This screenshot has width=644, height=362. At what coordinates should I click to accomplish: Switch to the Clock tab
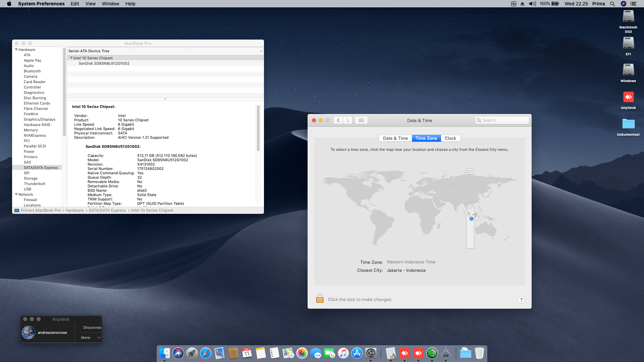point(450,138)
